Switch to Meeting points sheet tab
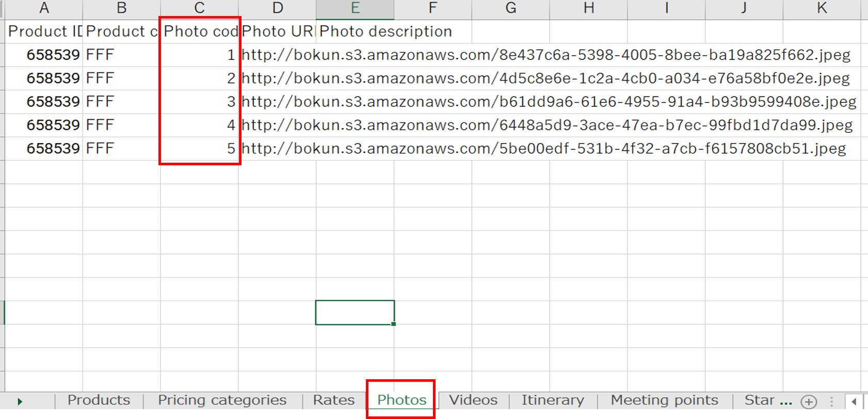 [664, 400]
